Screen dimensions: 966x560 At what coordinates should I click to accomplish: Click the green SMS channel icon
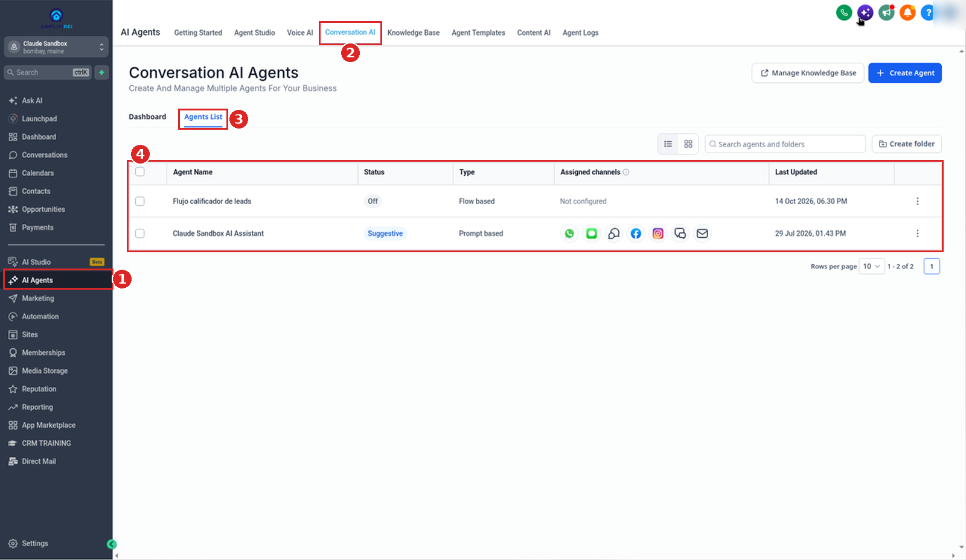(x=592, y=234)
